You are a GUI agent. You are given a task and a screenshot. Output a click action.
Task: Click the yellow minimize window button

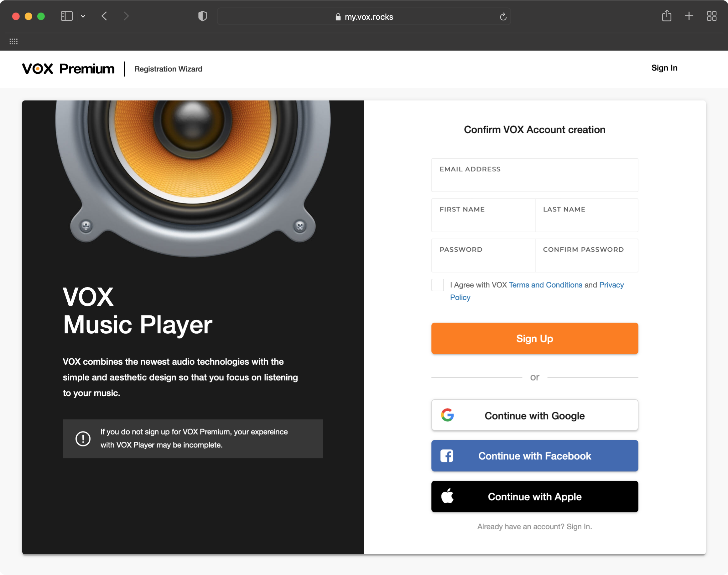[28, 16]
